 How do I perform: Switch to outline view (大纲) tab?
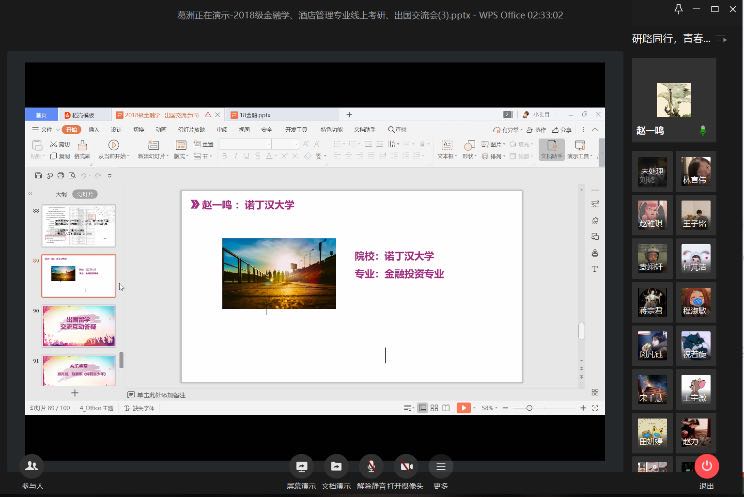point(61,194)
